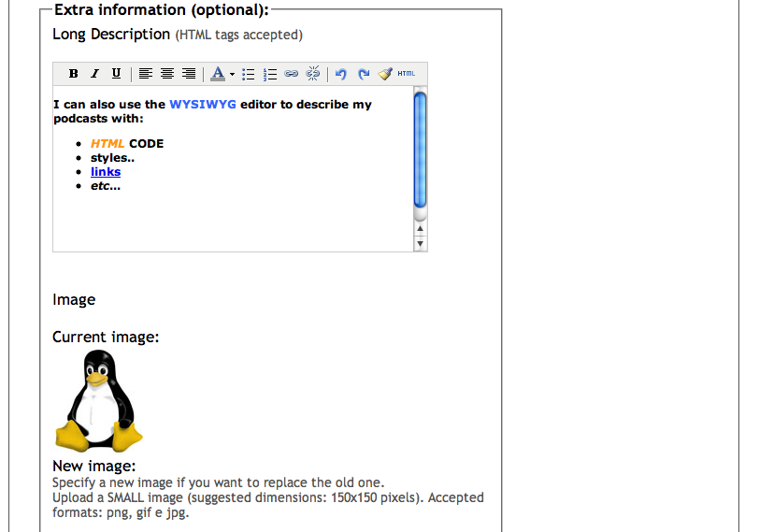Click the 'Long Description' label
The height and width of the screenshot is (532, 759).
pyautogui.click(x=111, y=35)
